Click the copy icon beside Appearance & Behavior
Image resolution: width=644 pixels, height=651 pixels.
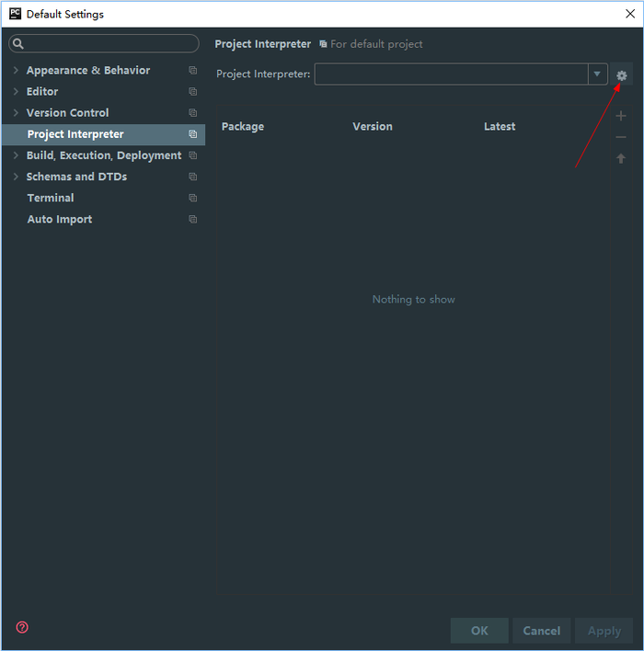click(192, 71)
